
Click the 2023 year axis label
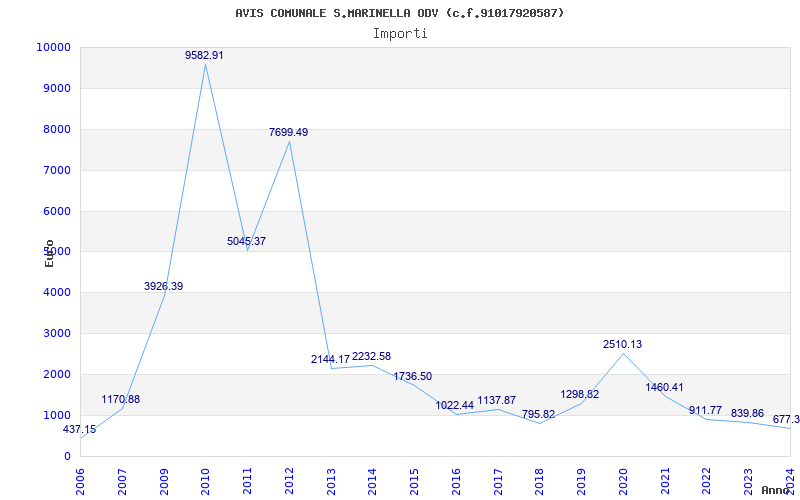[748, 482]
